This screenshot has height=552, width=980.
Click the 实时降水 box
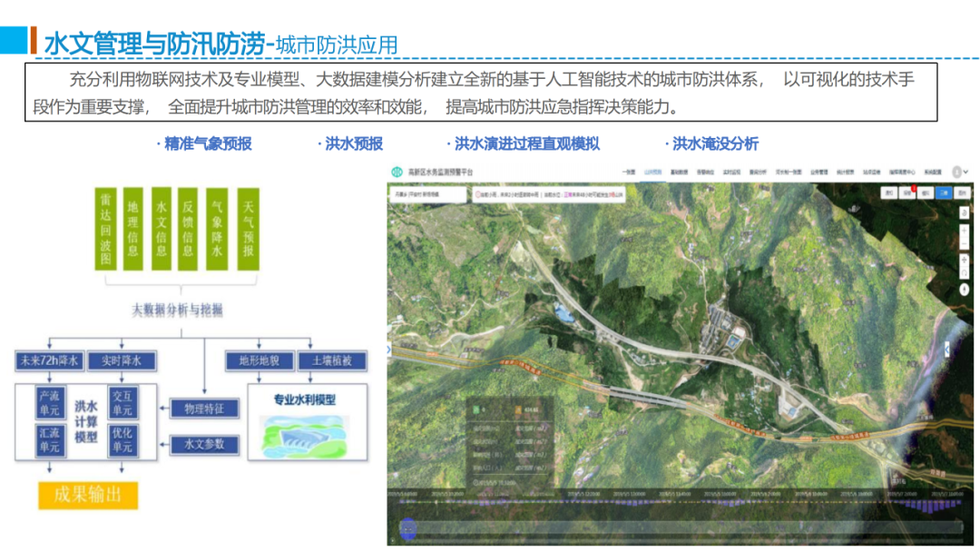[x=122, y=360]
